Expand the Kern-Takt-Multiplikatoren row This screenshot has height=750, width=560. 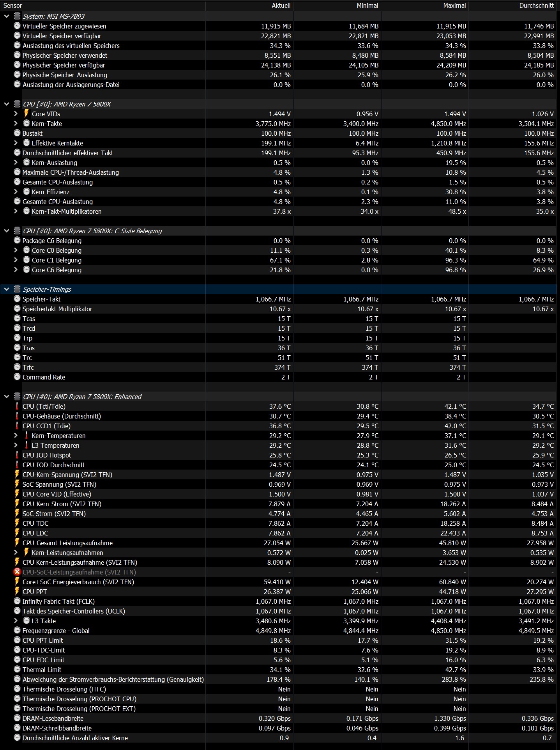click(x=16, y=211)
